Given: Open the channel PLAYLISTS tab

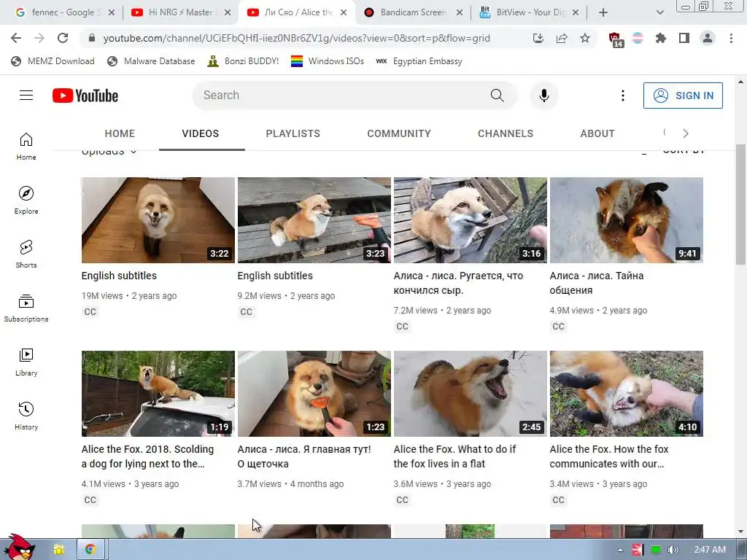Looking at the screenshot, I should click(x=293, y=133).
